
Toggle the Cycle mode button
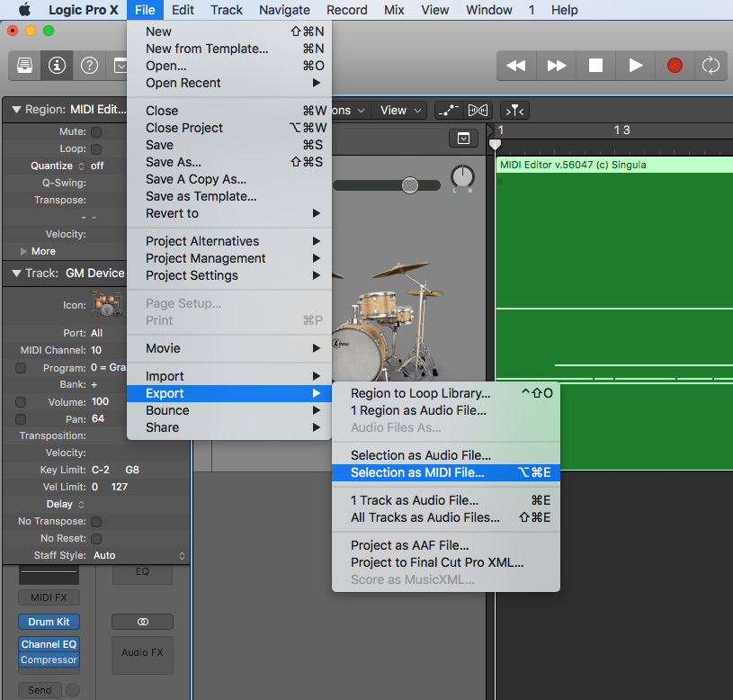(x=711, y=66)
